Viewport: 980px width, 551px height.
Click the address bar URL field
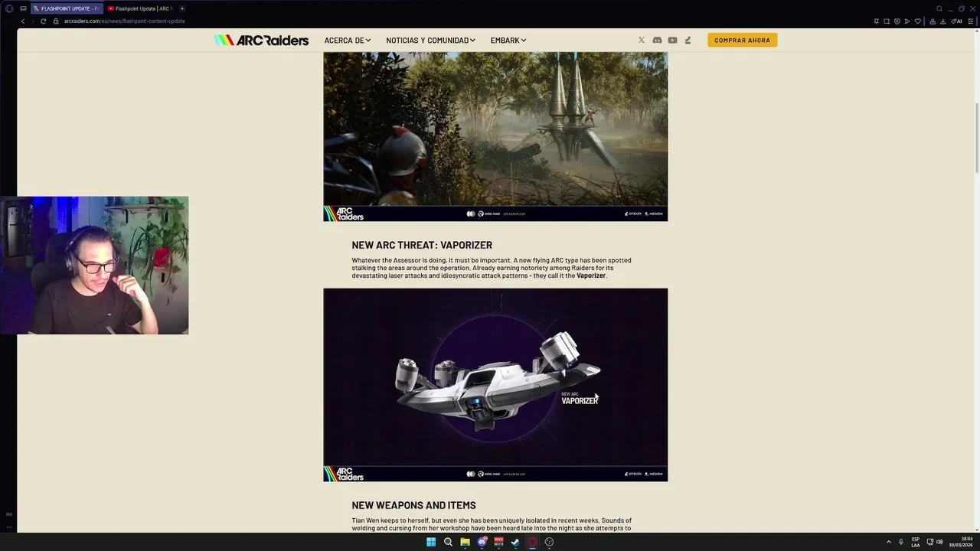[x=124, y=21]
